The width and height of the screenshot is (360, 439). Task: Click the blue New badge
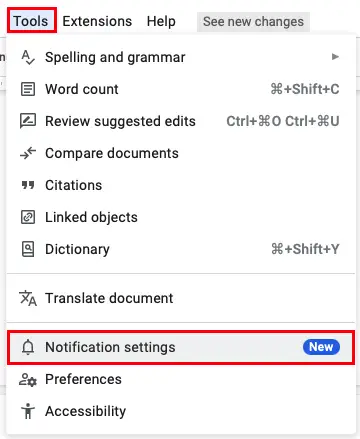click(321, 347)
